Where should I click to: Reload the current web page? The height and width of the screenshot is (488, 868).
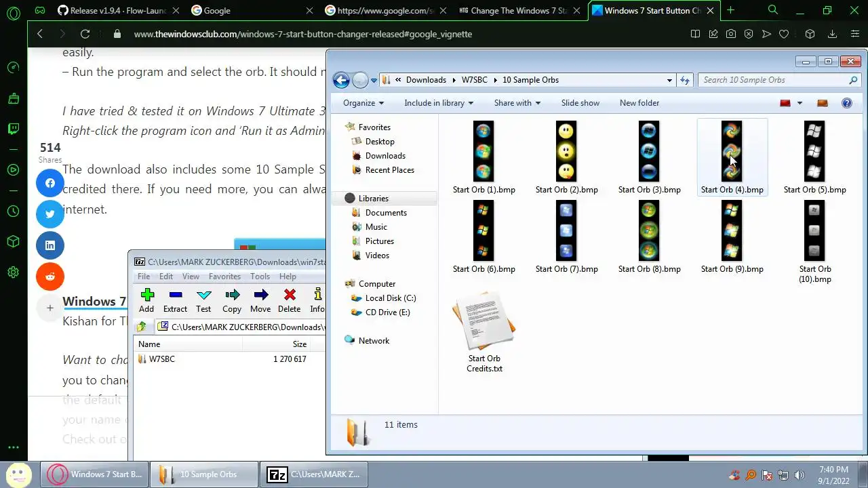click(85, 34)
